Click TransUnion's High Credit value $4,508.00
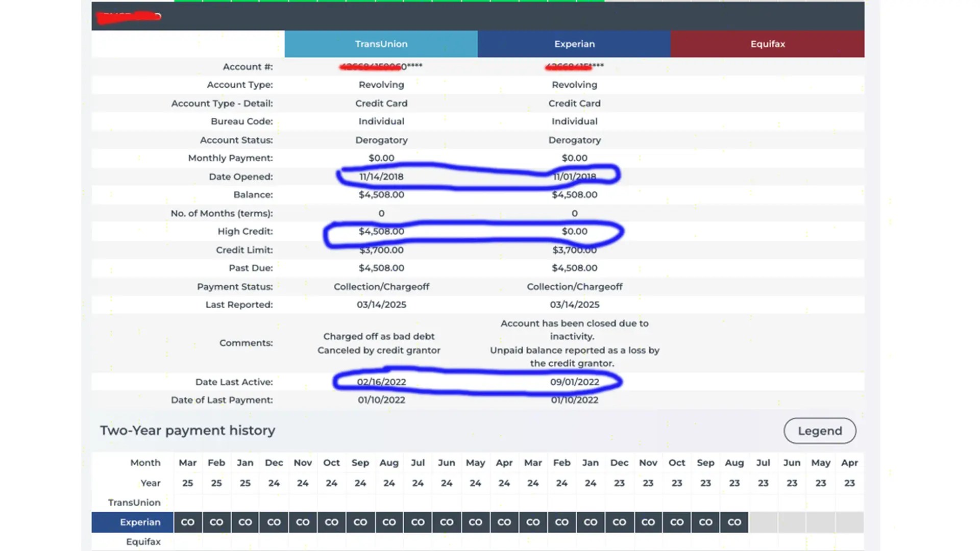This screenshot has height=551, width=980. (381, 232)
